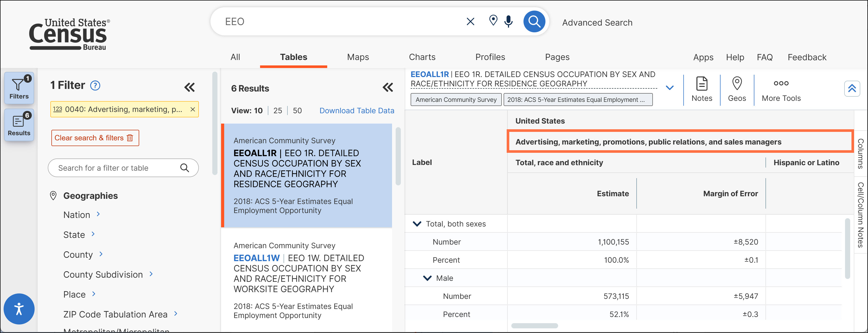
Task: Open the Help link
Action: pos(735,57)
